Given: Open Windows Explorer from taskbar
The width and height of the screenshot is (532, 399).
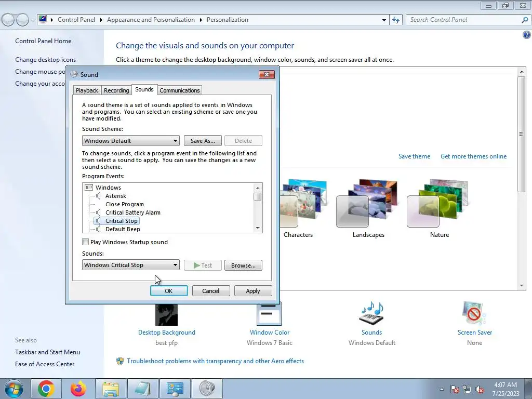Looking at the screenshot, I should click(x=111, y=389).
